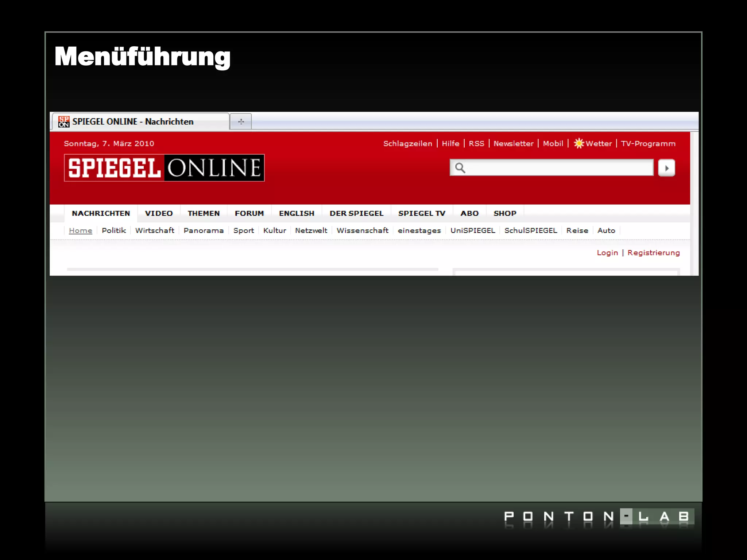Go to Netzwelt section
The width and height of the screenshot is (747, 560).
[311, 230]
